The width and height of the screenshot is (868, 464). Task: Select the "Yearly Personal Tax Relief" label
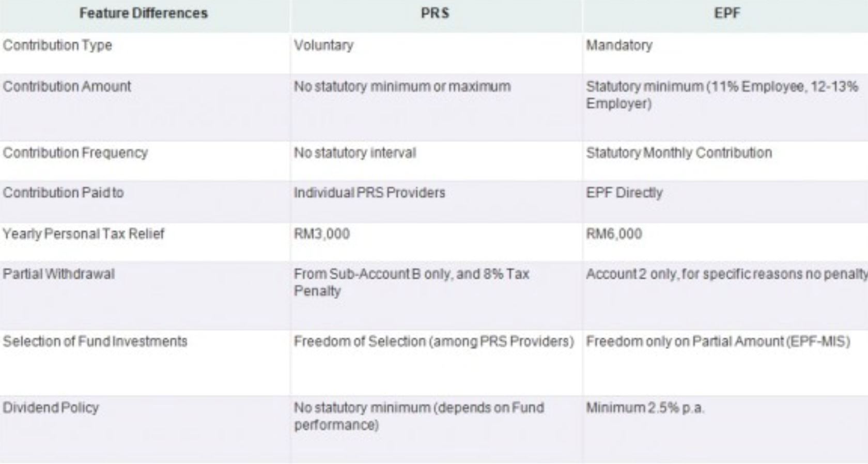(84, 234)
